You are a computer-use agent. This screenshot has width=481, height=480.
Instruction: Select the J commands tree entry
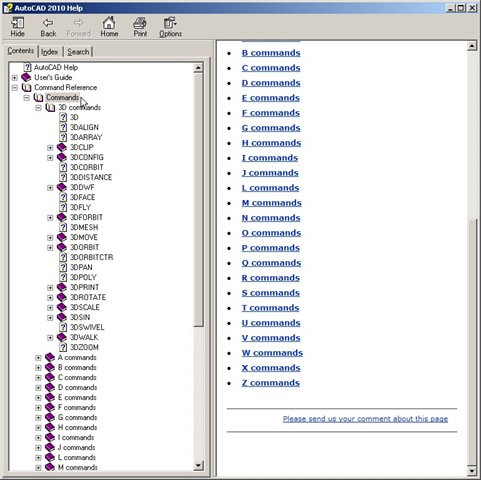[77, 447]
